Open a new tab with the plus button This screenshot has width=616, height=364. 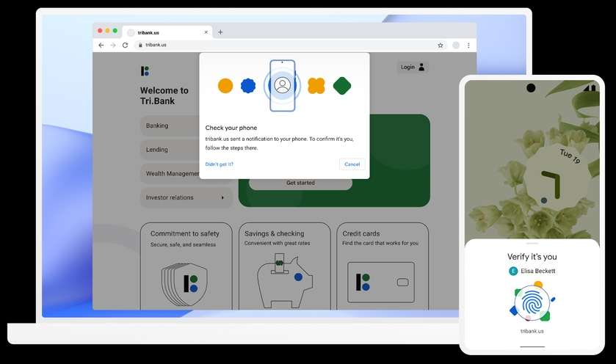tap(220, 32)
